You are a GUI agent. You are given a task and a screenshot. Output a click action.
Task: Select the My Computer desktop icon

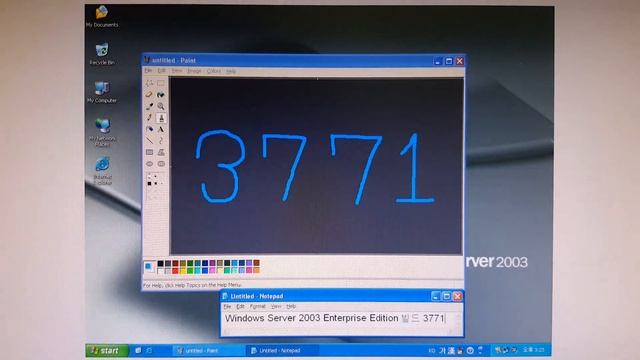[102, 92]
